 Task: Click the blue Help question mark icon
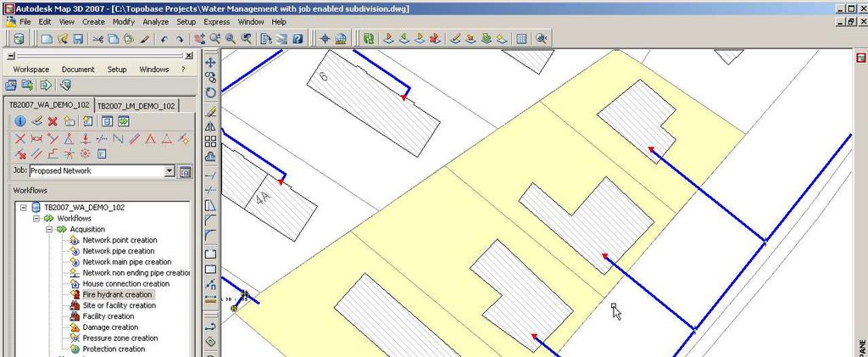[x=298, y=39]
